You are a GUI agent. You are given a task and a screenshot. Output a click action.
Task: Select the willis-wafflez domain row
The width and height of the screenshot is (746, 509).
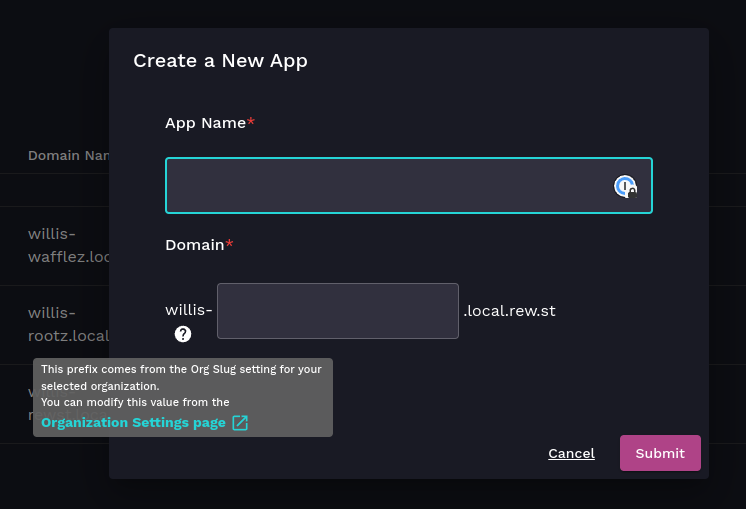pyautogui.click(x=66, y=245)
